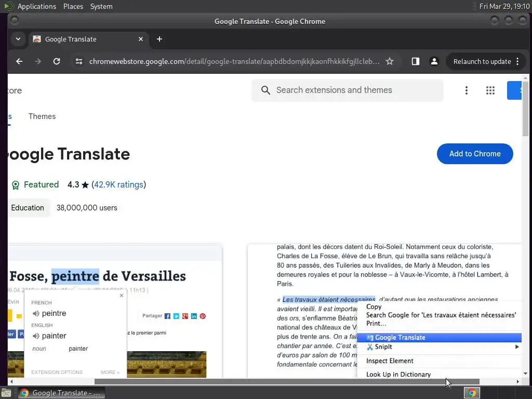The width and height of the screenshot is (532, 399).
Task: Click the horizontal scrollbar left arrow
Action: coord(11,381)
